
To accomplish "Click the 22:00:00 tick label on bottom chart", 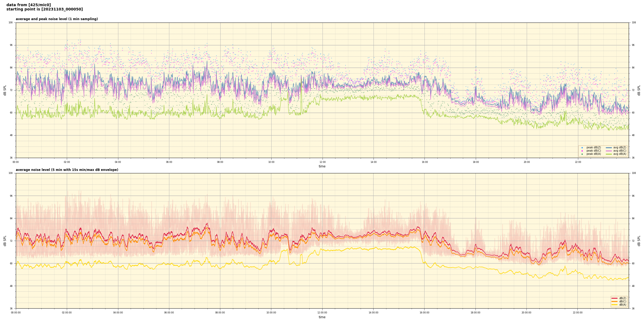I will coord(577,313).
